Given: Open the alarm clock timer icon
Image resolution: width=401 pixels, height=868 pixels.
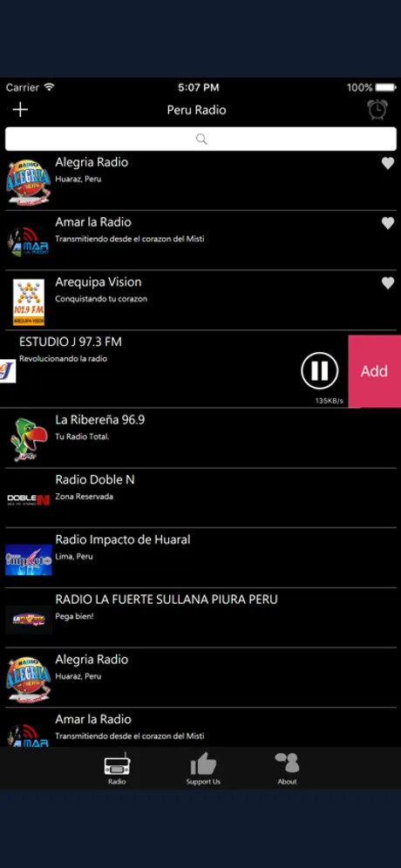Looking at the screenshot, I should pyautogui.click(x=377, y=110).
